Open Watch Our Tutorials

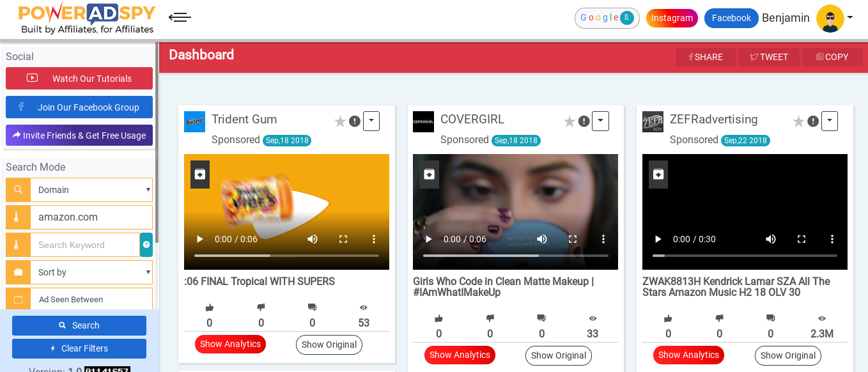tap(79, 79)
